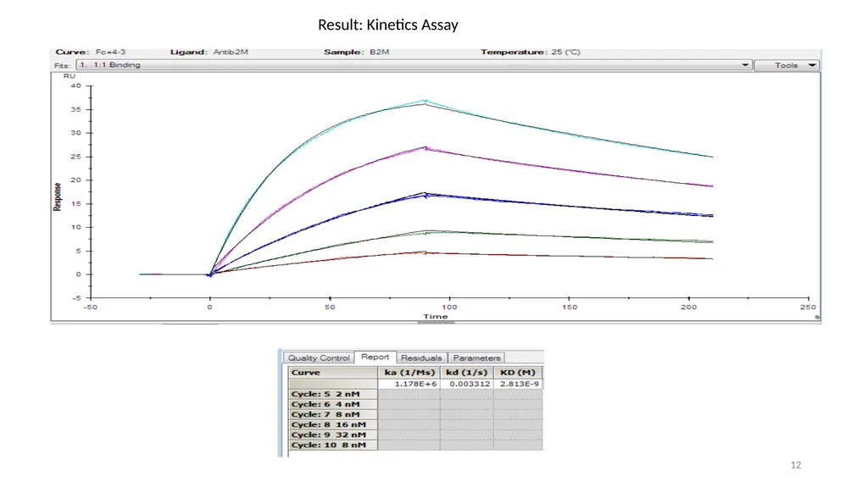Click the KD value 2.813E-9 cell
This screenshot has width=868, height=487.
518,384
